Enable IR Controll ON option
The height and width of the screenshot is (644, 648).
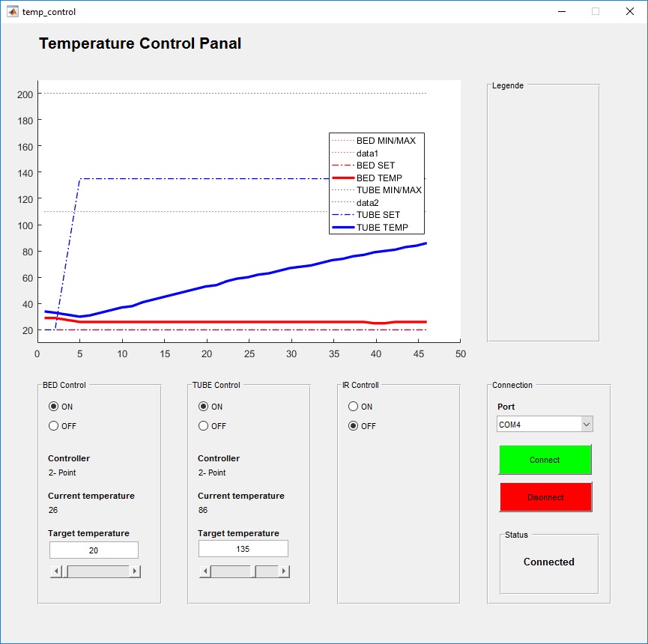click(x=353, y=407)
